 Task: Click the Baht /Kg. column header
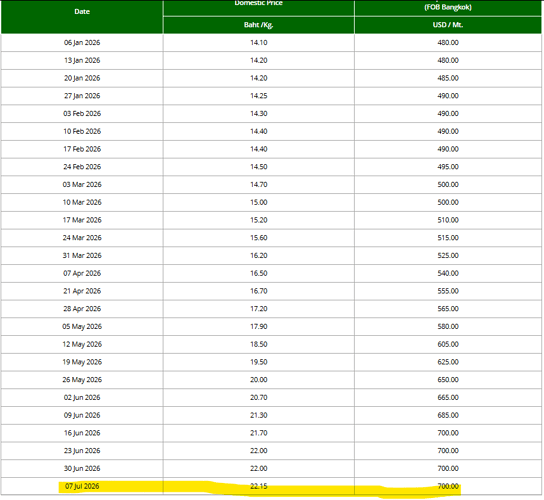click(258, 25)
